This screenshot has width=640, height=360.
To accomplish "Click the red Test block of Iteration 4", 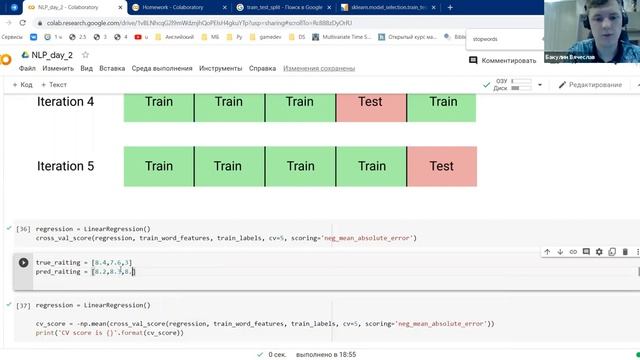I will [371, 107].
